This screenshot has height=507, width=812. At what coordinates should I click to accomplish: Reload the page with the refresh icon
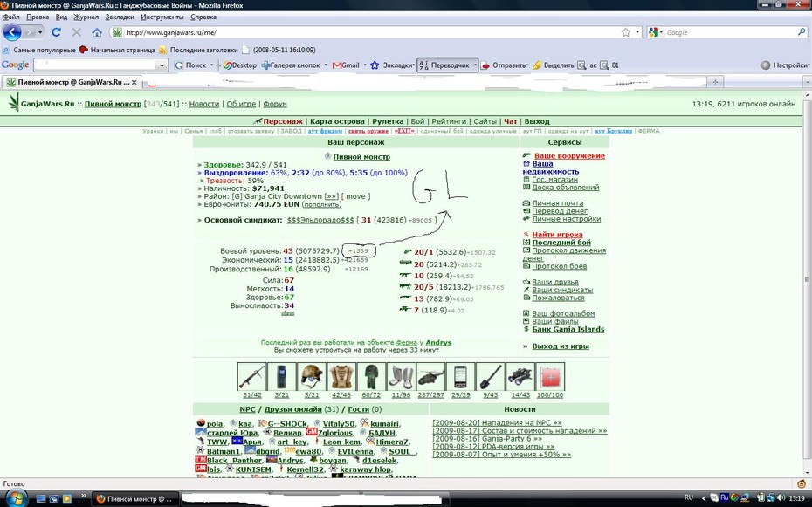point(57,32)
